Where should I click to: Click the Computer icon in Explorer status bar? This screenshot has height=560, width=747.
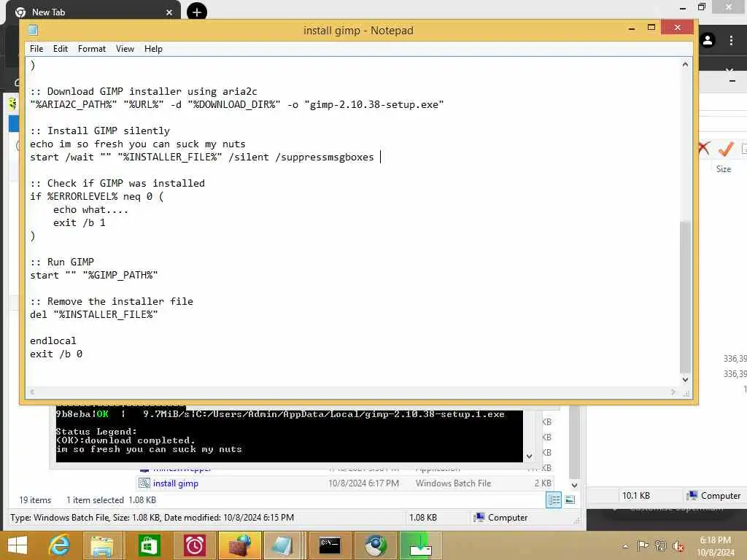(x=480, y=518)
